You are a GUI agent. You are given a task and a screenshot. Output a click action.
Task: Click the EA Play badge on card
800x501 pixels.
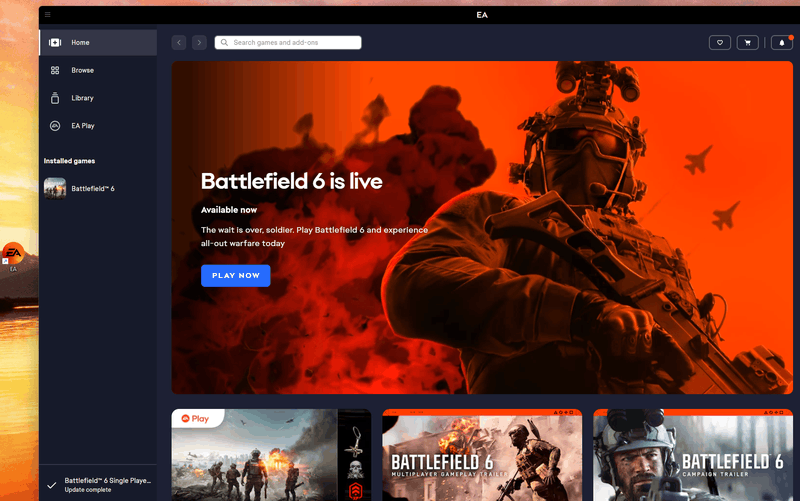(x=196, y=418)
